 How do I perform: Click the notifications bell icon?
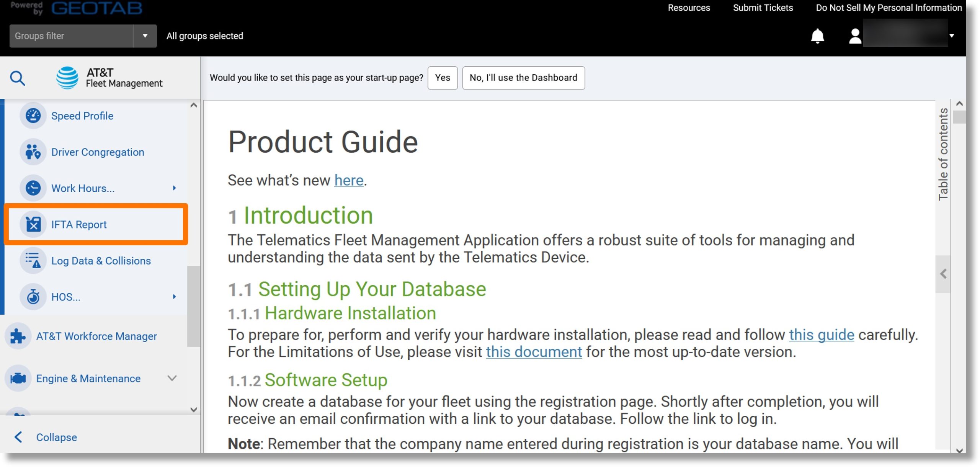point(818,36)
